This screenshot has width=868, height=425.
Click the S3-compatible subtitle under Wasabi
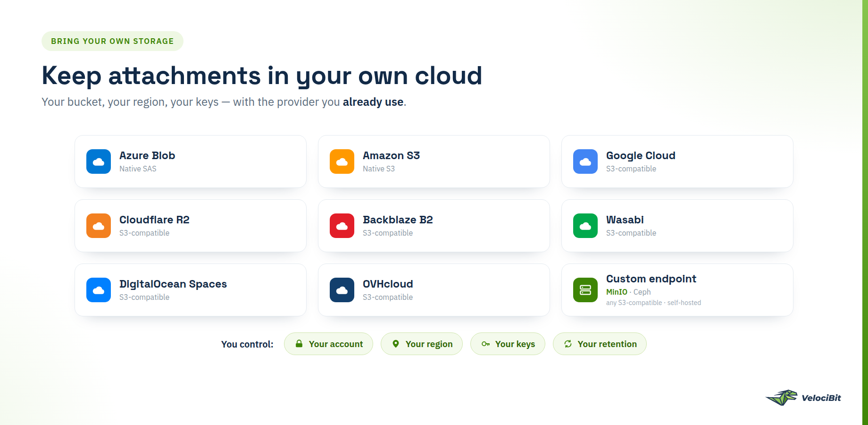click(x=631, y=233)
